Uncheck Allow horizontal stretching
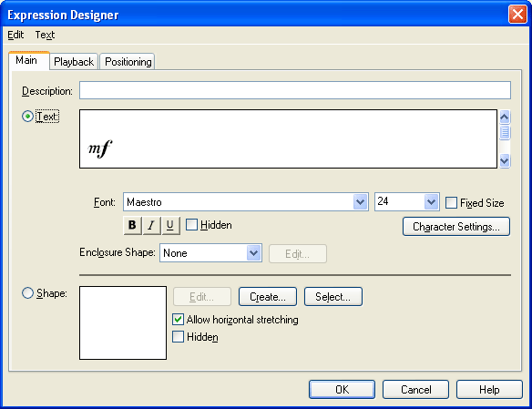This screenshot has width=532, height=409. point(179,320)
